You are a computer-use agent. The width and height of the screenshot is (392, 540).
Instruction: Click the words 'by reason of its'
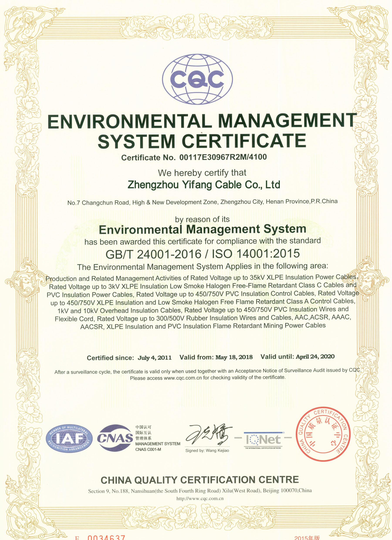[x=202, y=219]
